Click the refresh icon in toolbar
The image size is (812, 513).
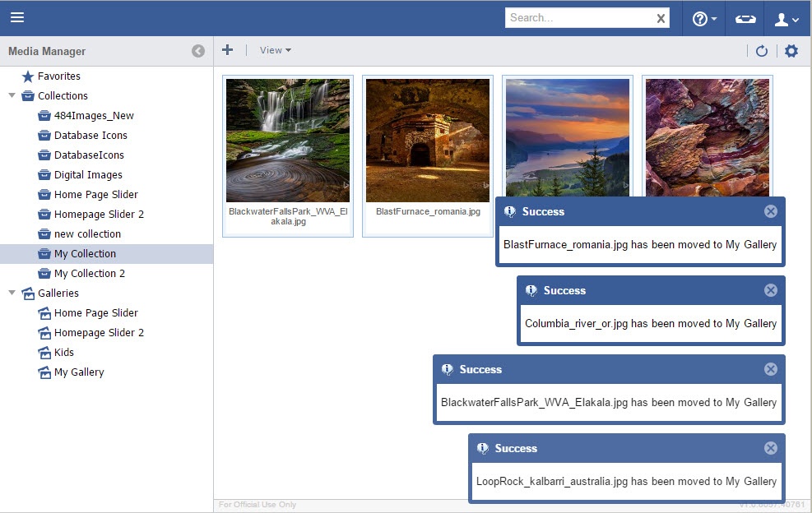point(762,51)
